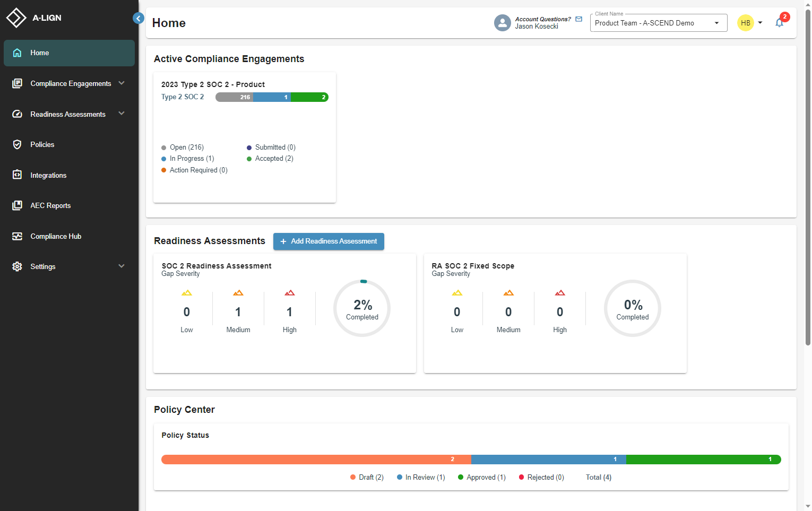Click the Account Questions email icon
The width and height of the screenshot is (812, 511).
point(578,19)
